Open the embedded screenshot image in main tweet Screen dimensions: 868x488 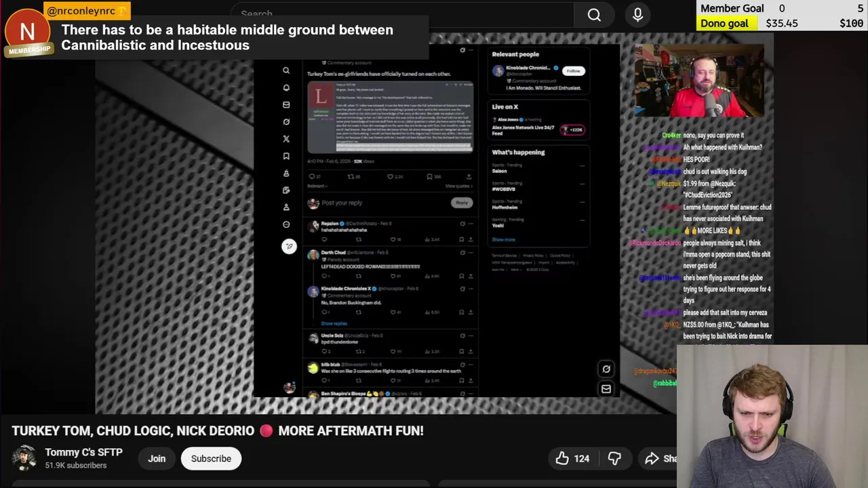390,118
